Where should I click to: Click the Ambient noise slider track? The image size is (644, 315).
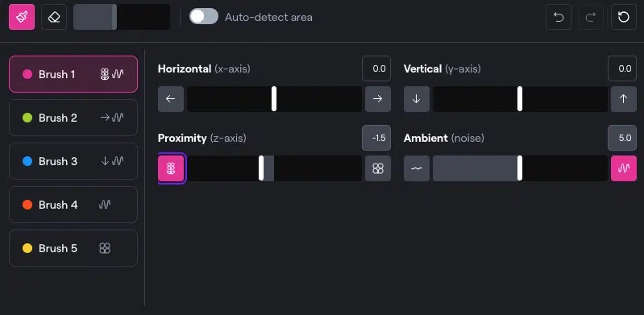click(520, 168)
